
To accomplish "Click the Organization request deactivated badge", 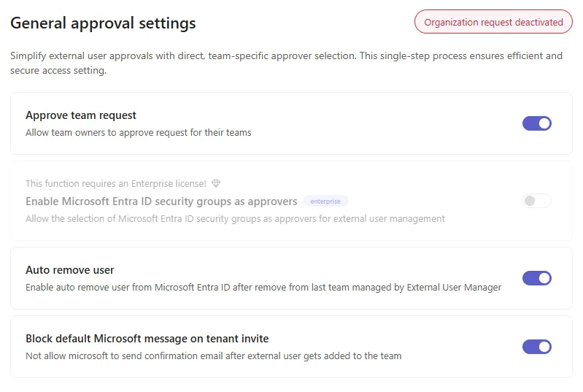I will (x=493, y=22).
